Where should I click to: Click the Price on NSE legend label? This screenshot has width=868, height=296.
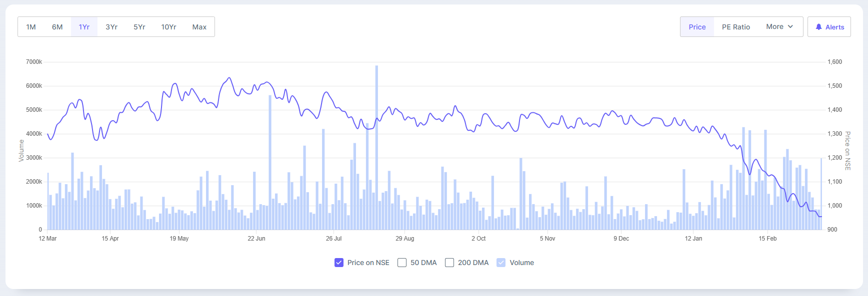(x=368, y=263)
